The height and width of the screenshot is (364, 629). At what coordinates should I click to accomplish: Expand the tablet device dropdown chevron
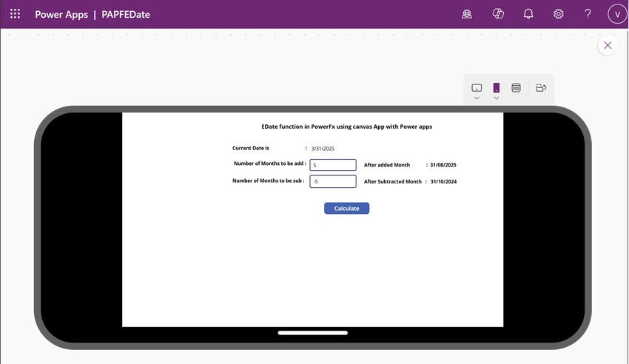coord(477,98)
